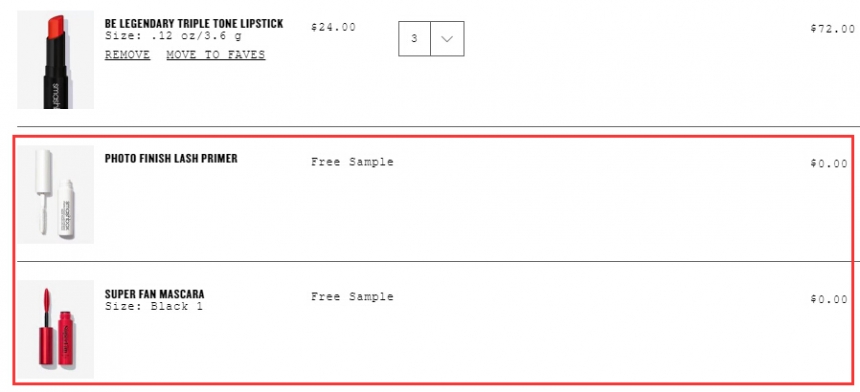Click the red lipstick product image
Screen dimensions: 860x392
click(x=55, y=60)
